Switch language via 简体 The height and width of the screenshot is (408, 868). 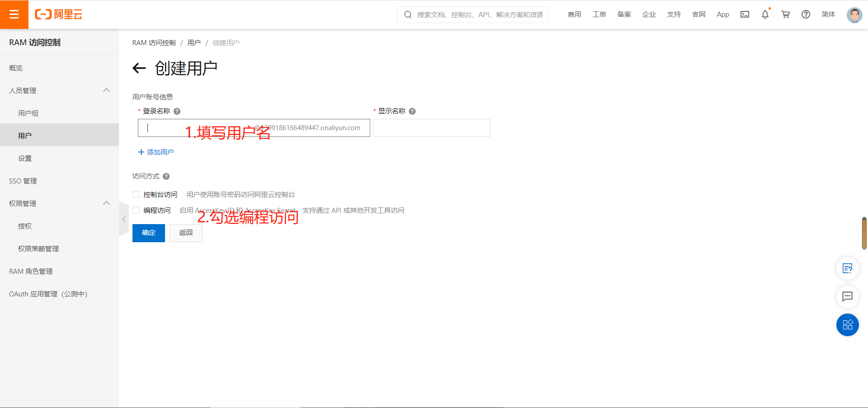(828, 14)
